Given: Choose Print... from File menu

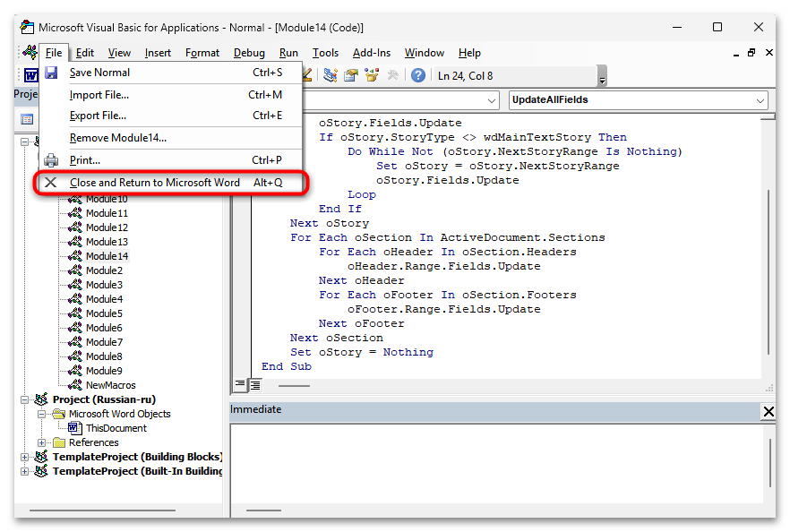Looking at the screenshot, I should pyautogui.click(x=170, y=159).
